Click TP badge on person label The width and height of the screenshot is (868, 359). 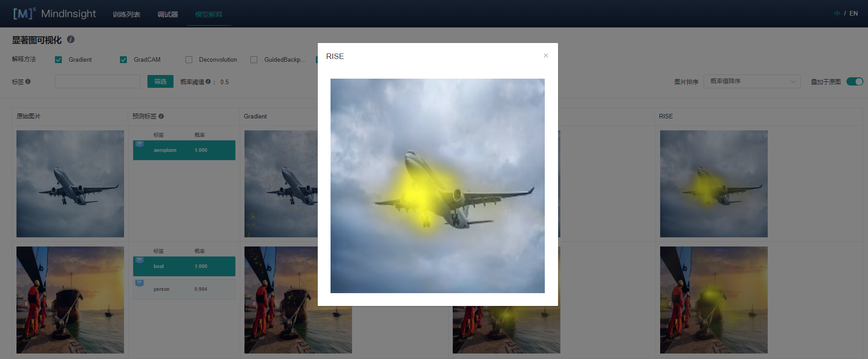[140, 283]
